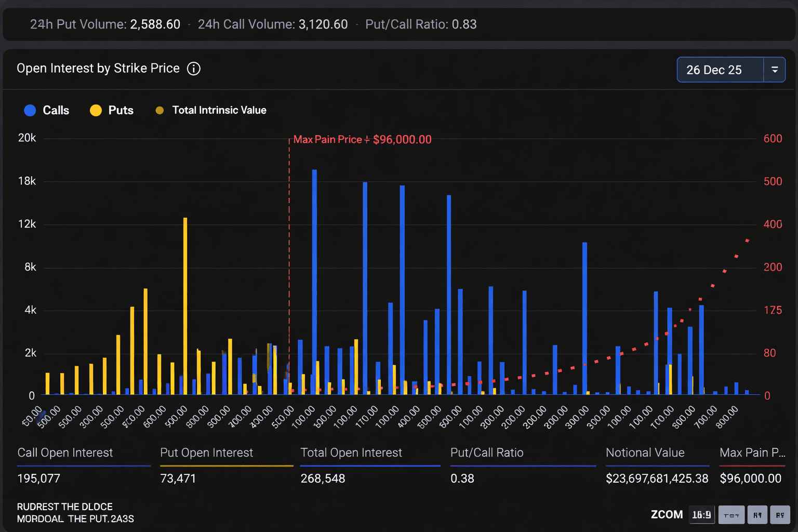
Task: Select the Put Open Interest tab
Action: point(206,453)
